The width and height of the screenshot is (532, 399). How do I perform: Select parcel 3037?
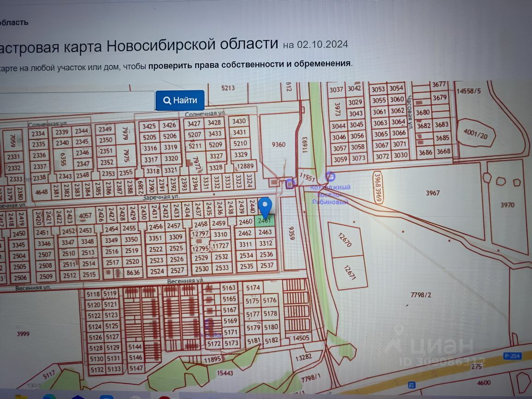tap(336, 90)
